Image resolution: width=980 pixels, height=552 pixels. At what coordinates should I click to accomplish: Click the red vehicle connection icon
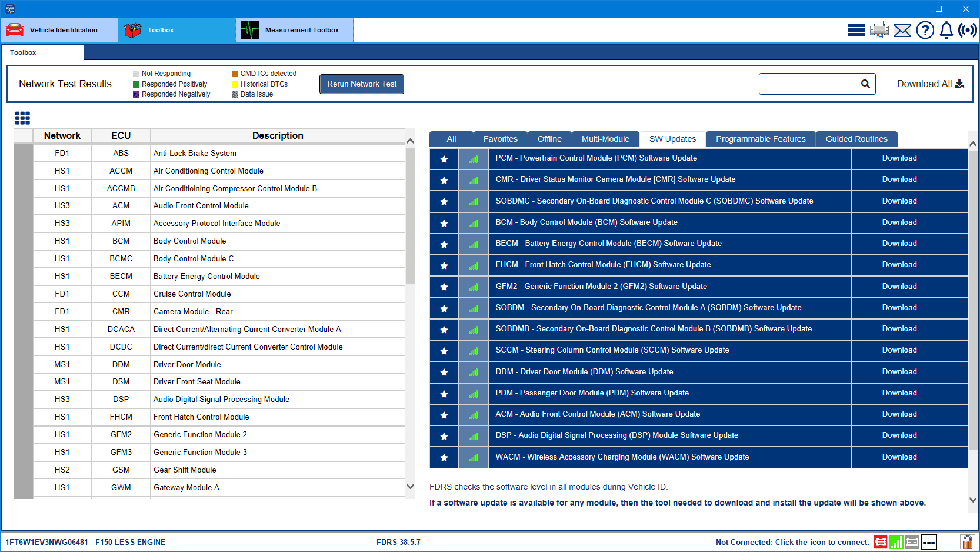tap(880, 542)
